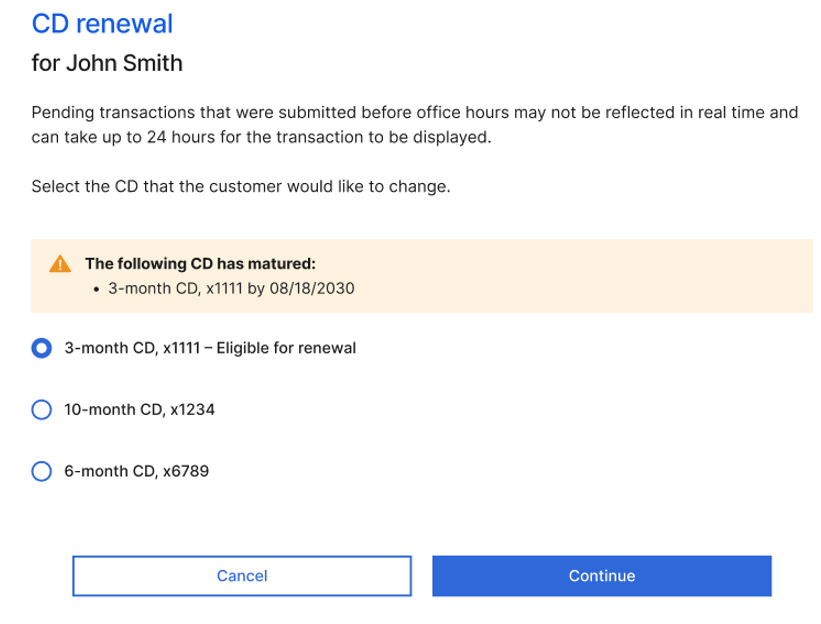Click the Continue button
821x624 pixels.
pyautogui.click(x=602, y=576)
